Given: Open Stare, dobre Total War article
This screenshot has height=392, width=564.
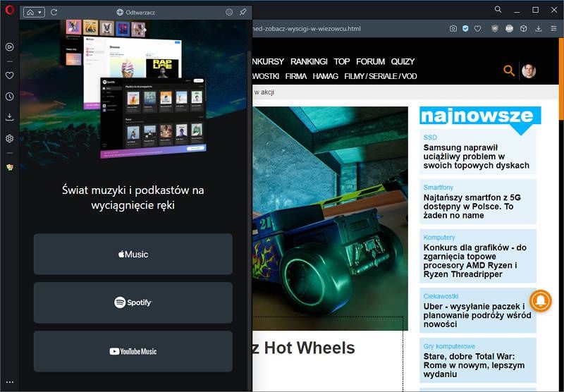Looking at the screenshot, I should click(x=474, y=365).
